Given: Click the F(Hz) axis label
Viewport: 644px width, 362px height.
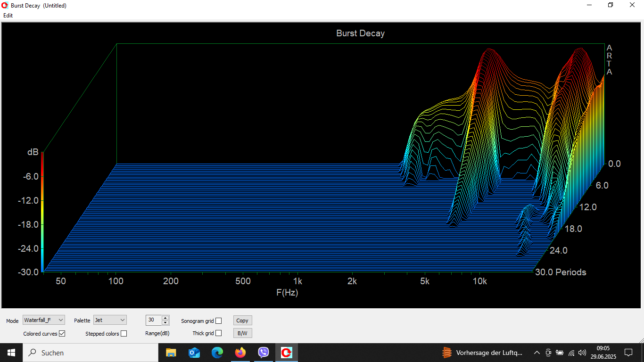Looking at the screenshot, I should coord(287,292).
